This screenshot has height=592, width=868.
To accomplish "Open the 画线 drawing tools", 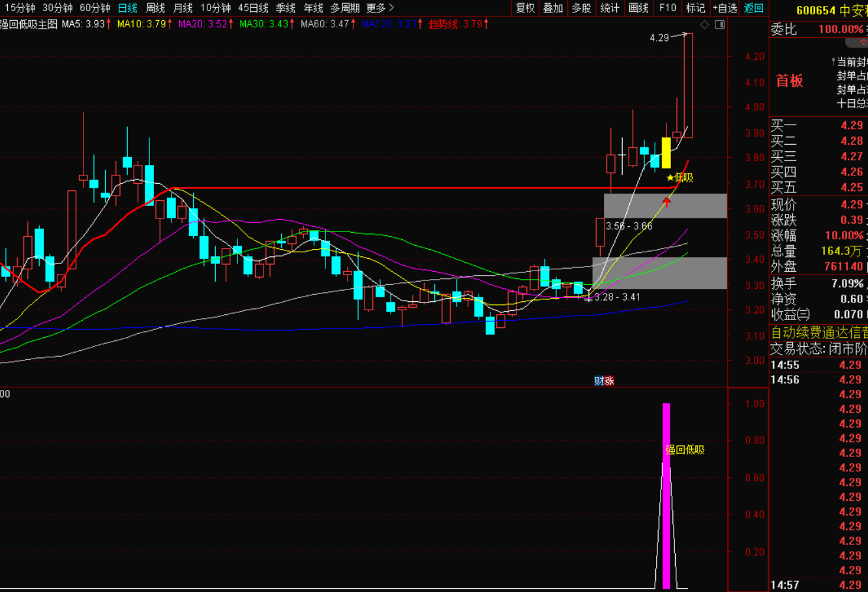I will pyautogui.click(x=638, y=8).
